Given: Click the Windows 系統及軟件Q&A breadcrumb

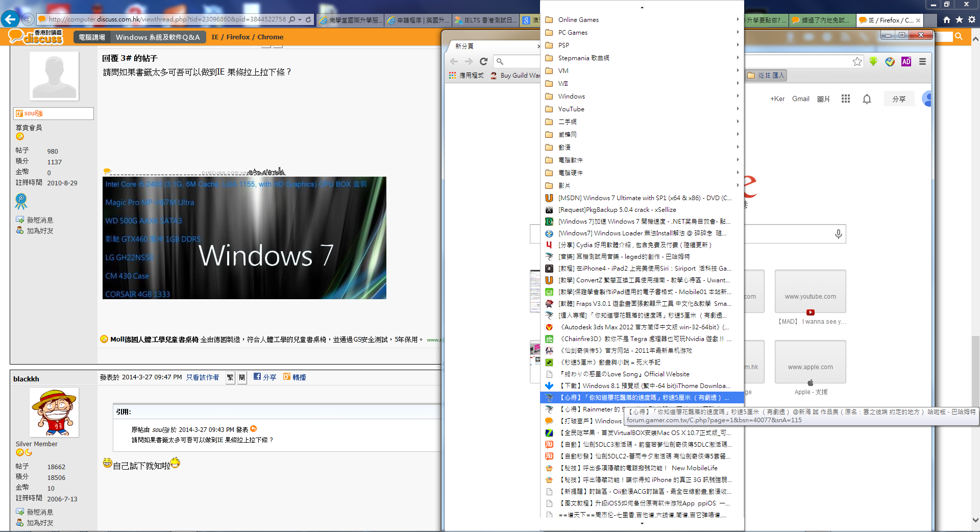Looking at the screenshot, I should coord(158,37).
